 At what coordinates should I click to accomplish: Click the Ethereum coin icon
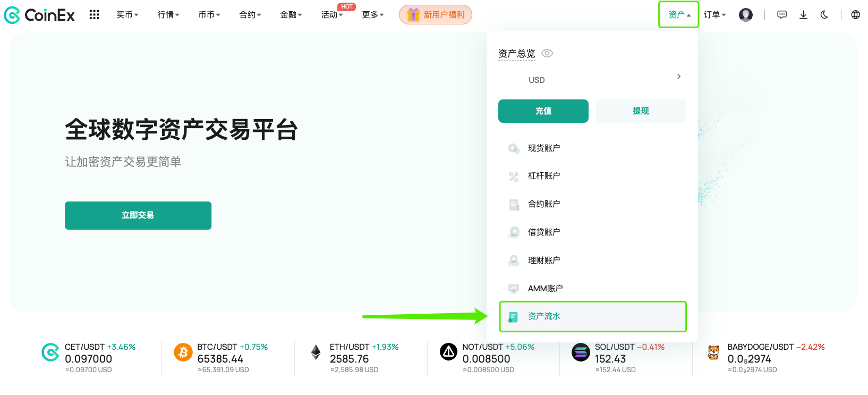point(316,352)
